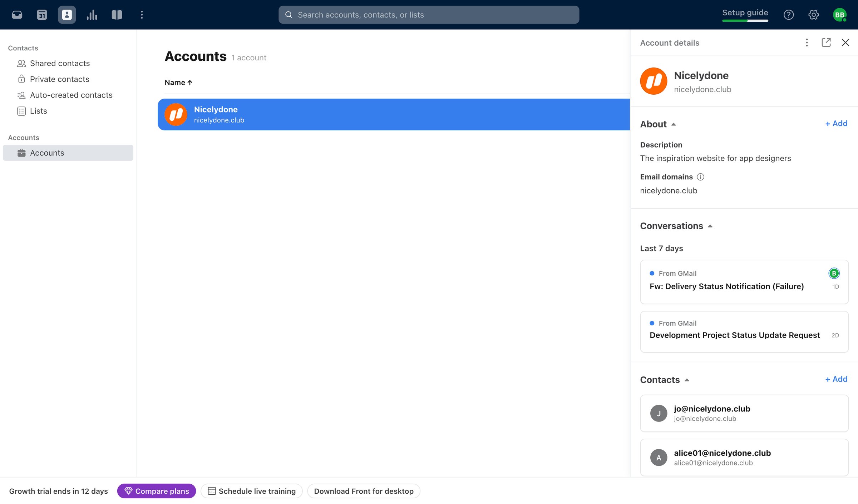Open alice01@nicelydone.club contact card
858x504 pixels.
coord(744,458)
